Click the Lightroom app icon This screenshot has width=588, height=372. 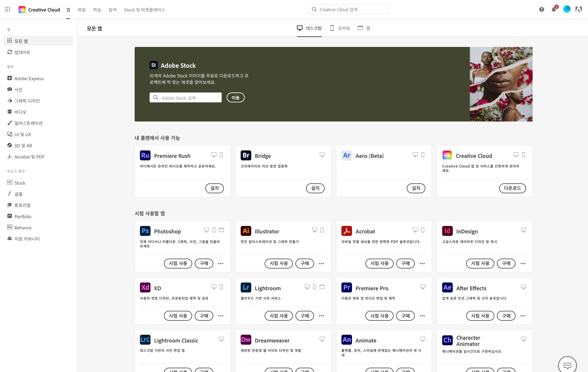[x=246, y=287]
